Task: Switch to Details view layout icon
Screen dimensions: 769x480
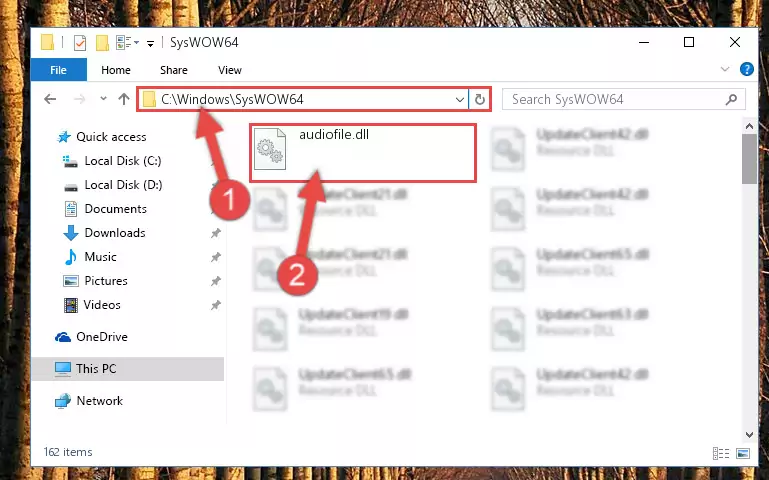Action: (720, 454)
